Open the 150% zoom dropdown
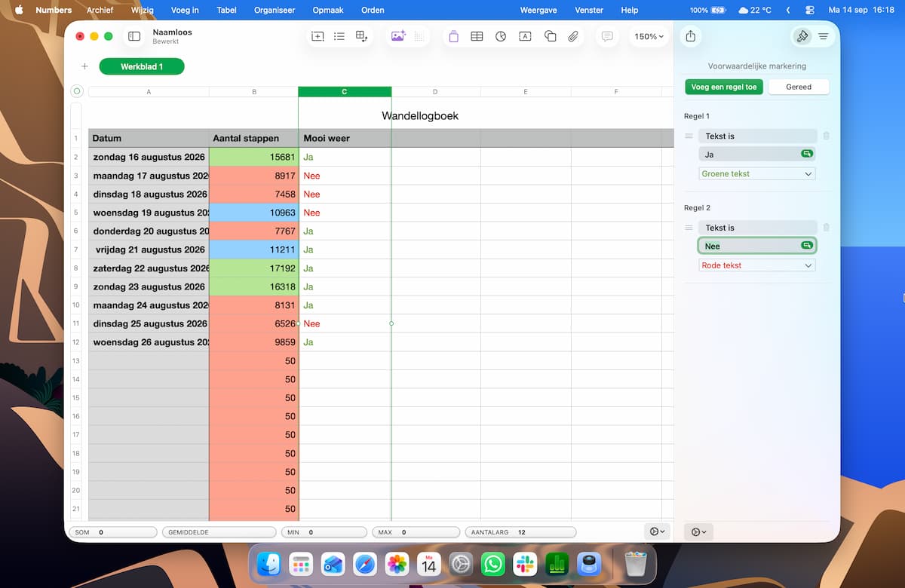The height and width of the screenshot is (588, 905). 649,36
